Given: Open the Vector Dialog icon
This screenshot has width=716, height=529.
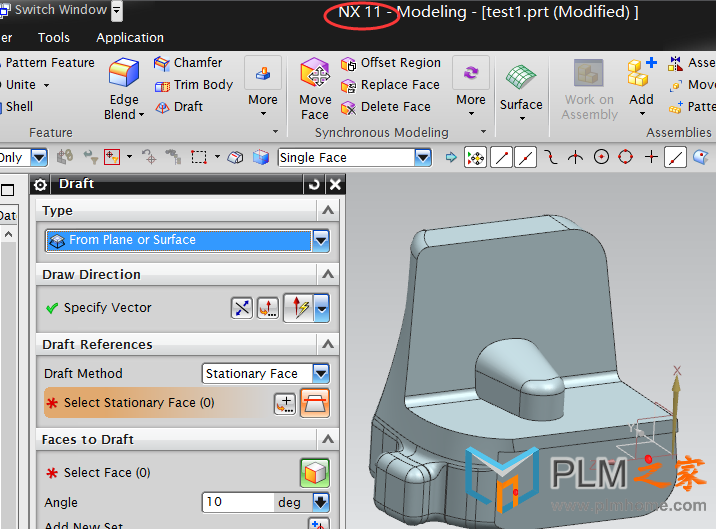Looking at the screenshot, I should click(268, 308).
